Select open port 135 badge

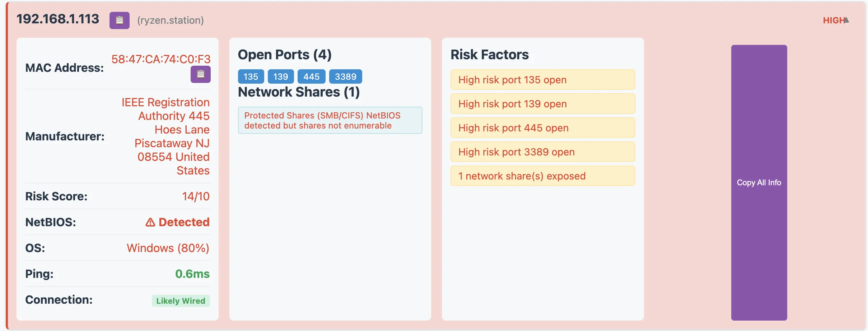[251, 76]
